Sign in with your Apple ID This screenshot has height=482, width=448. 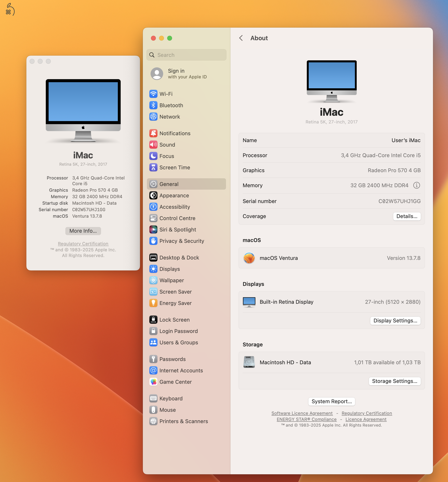[186, 74]
